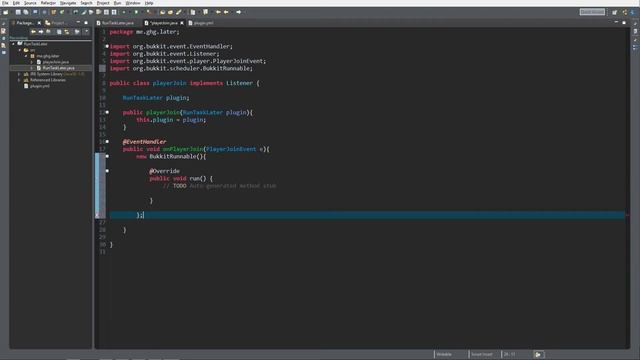Click the highlighted line with "};"
This screenshot has width=640, height=360.
coord(367,215)
